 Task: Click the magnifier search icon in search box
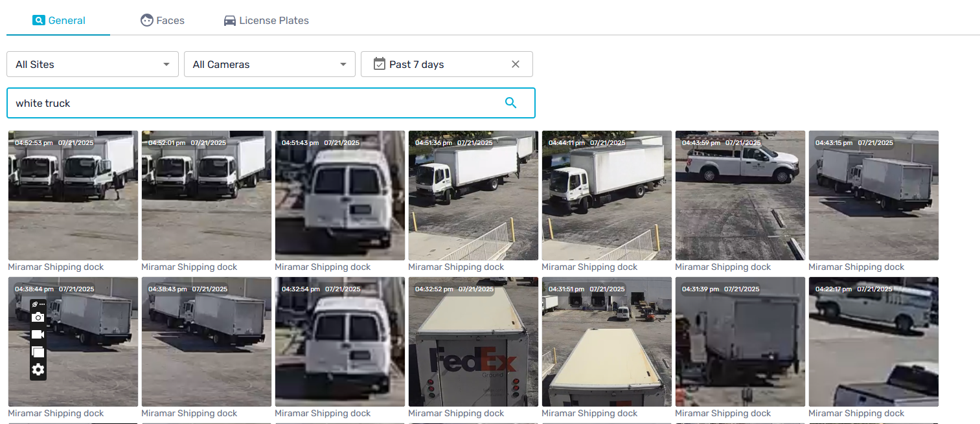tap(510, 103)
